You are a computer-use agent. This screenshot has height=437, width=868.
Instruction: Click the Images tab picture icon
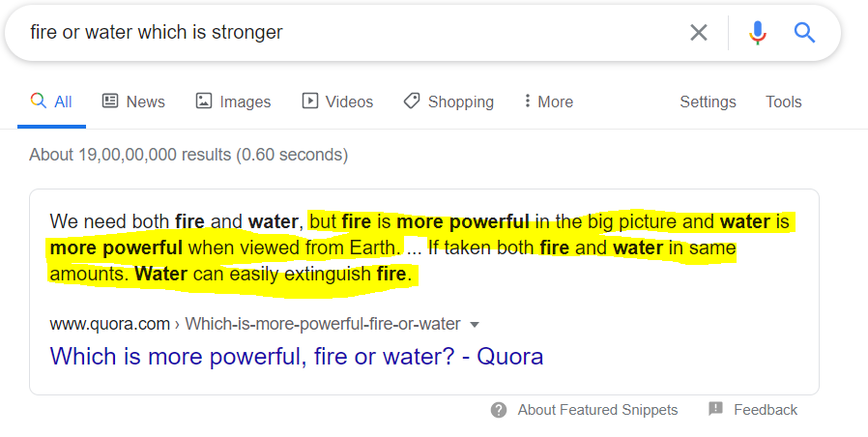(204, 101)
